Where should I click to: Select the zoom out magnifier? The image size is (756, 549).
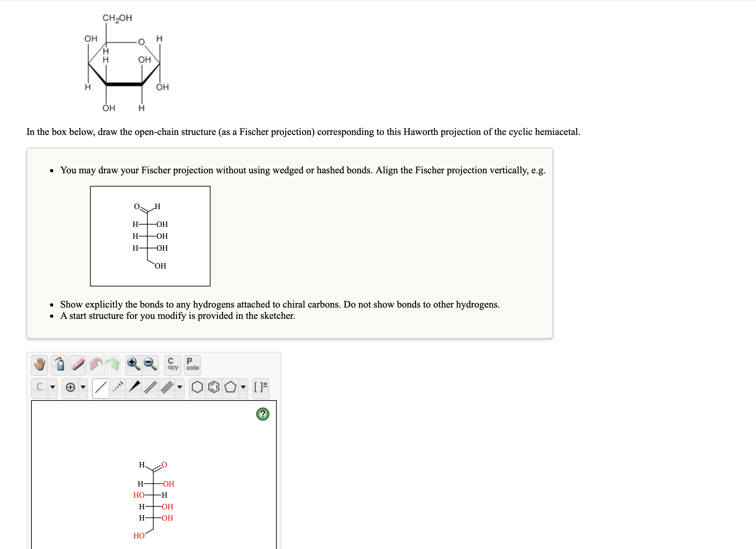point(150,366)
